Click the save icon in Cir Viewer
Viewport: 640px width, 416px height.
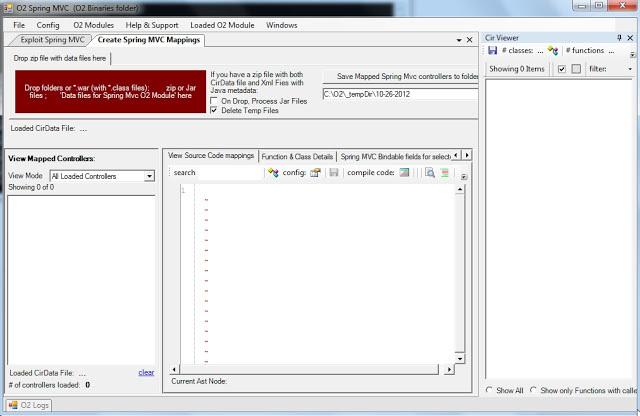(x=492, y=49)
